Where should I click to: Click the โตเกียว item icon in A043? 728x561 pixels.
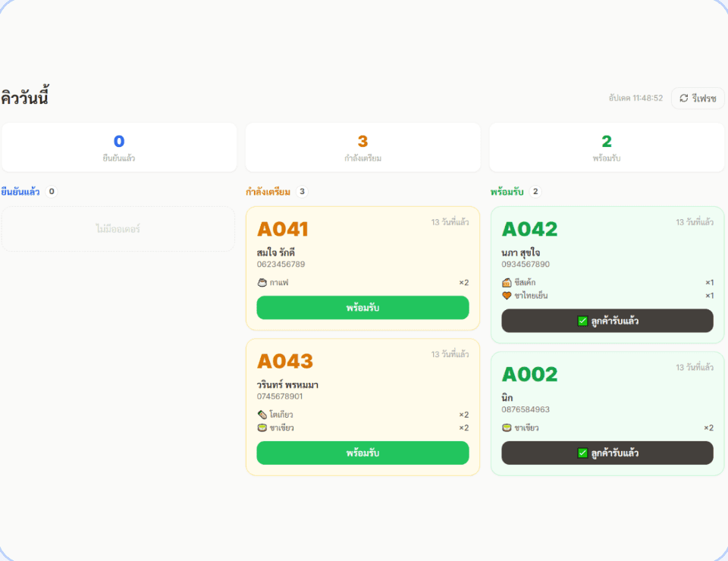[x=262, y=415]
